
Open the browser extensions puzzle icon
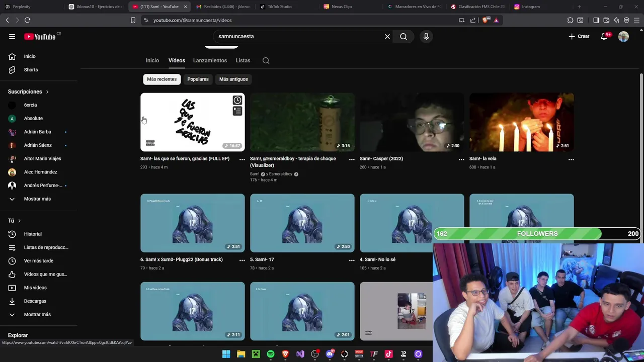pos(570,20)
